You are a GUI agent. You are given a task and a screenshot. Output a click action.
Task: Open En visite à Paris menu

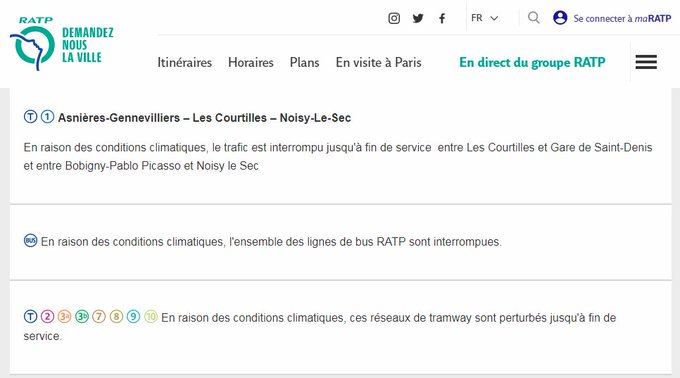click(x=379, y=62)
